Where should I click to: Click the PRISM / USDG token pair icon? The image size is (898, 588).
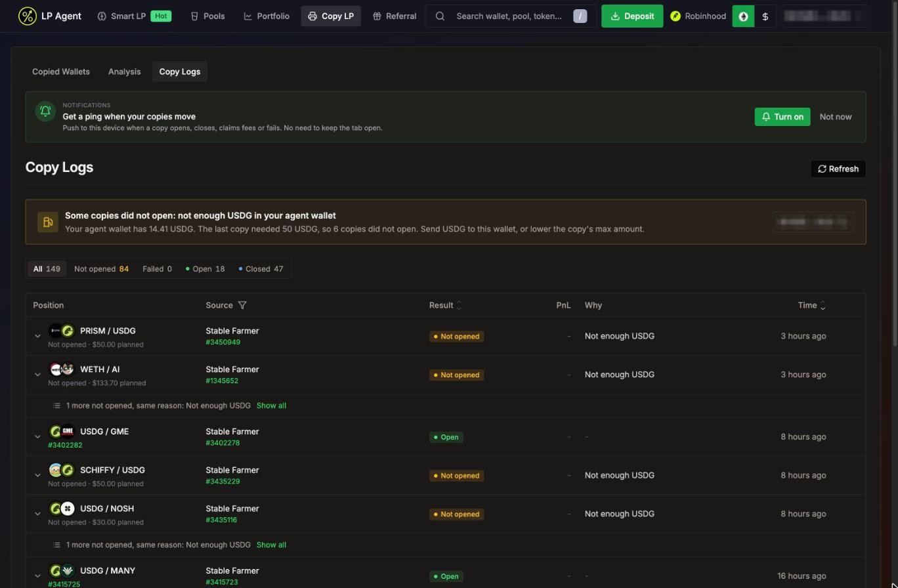61,331
